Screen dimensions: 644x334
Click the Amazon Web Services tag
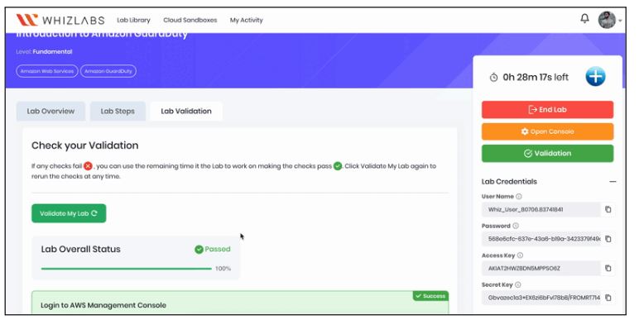pos(47,71)
